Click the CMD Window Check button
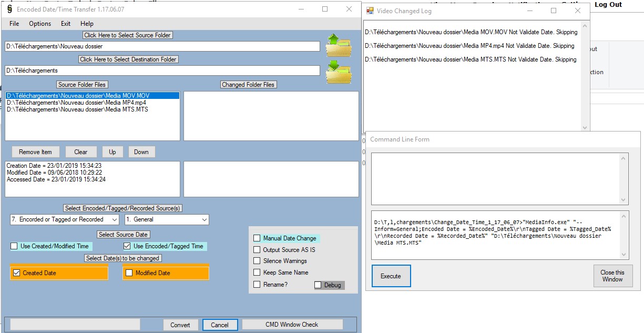Screen dimensions: 644x333 click(x=292, y=325)
